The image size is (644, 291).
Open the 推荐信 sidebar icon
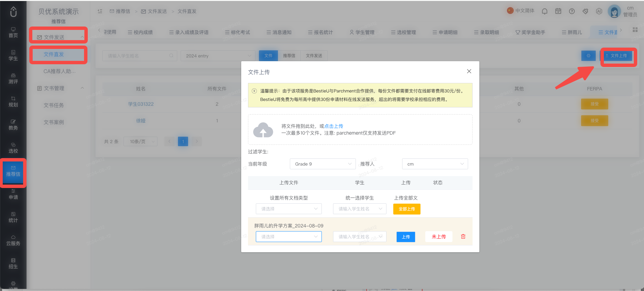[13, 171]
